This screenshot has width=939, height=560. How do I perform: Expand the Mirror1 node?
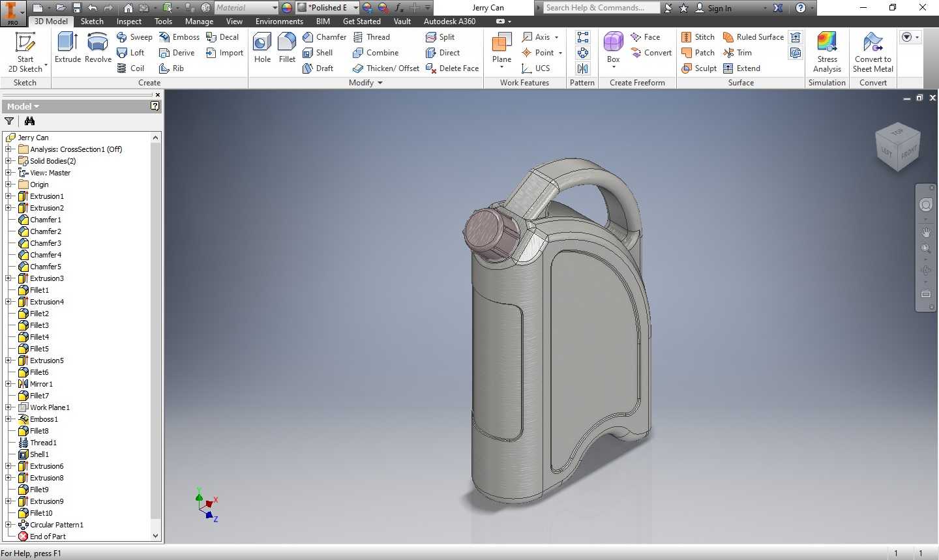[8, 384]
